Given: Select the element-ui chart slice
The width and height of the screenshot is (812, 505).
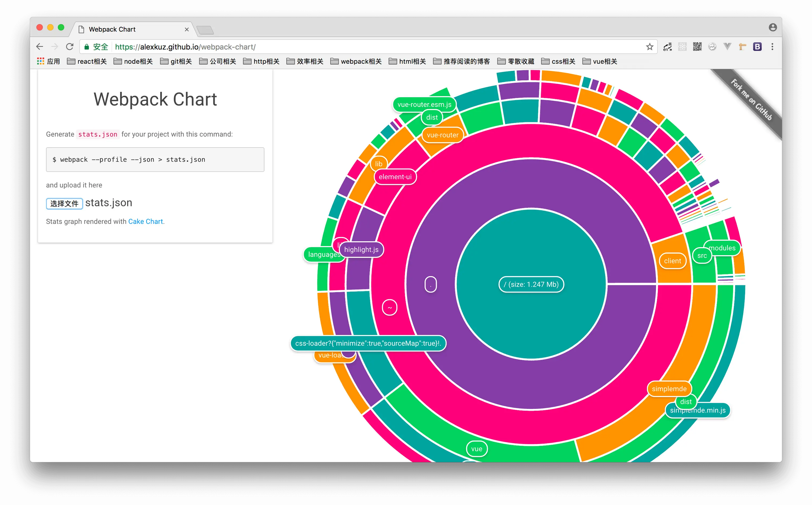Looking at the screenshot, I should [x=395, y=177].
